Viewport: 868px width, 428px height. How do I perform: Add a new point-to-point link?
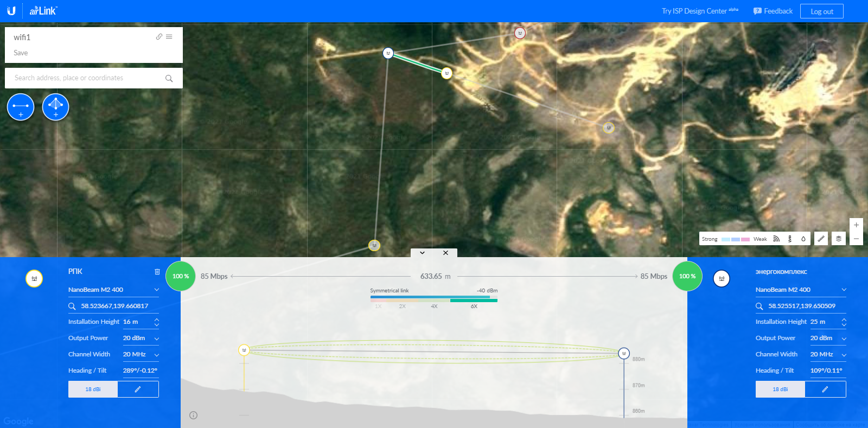[x=21, y=107]
